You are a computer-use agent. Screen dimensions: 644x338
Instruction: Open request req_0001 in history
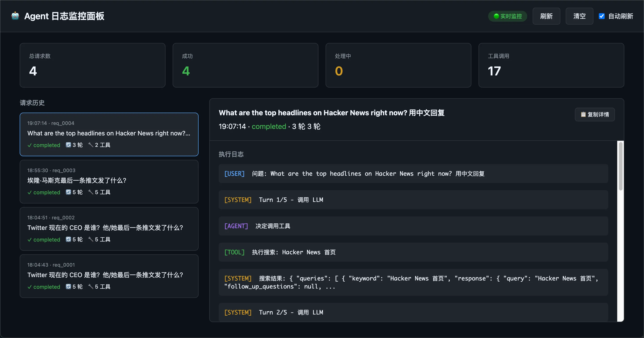pos(109,276)
